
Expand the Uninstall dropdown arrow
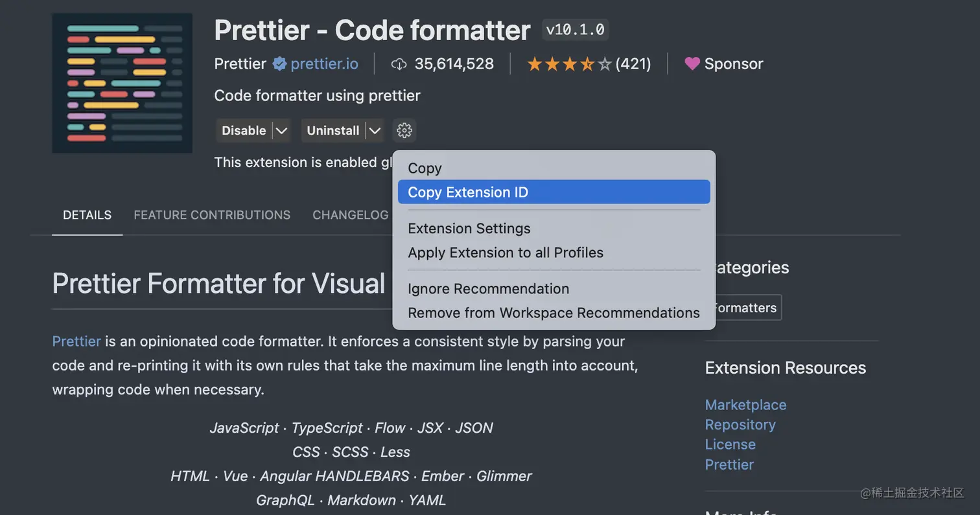click(x=375, y=130)
